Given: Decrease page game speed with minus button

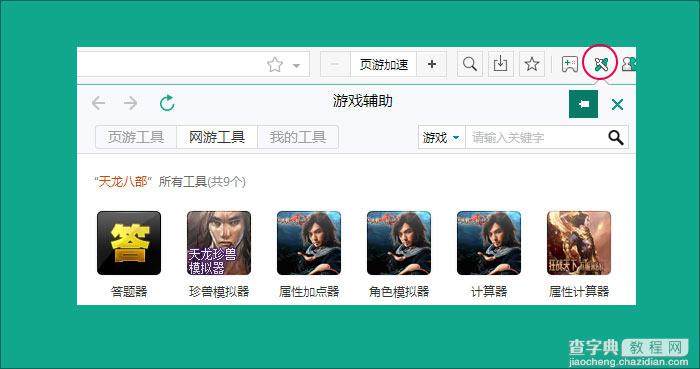Looking at the screenshot, I should 335,64.
